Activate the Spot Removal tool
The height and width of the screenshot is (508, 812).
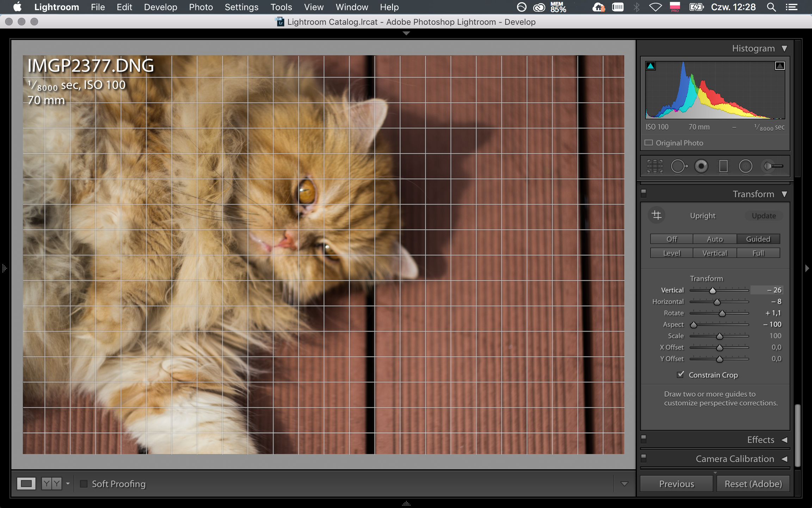pos(679,166)
